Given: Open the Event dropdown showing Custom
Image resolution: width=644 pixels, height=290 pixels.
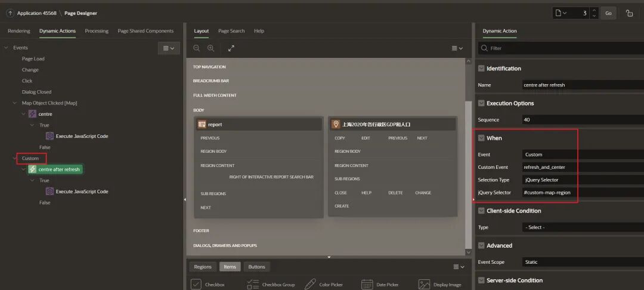Looking at the screenshot, I should coord(583,155).
